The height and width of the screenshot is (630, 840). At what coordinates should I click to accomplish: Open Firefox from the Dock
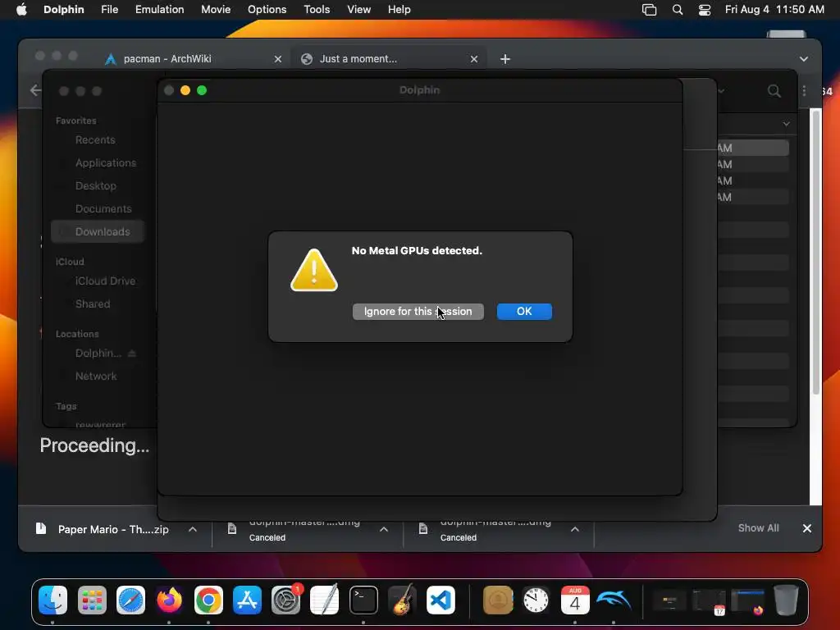pos(169,600)
